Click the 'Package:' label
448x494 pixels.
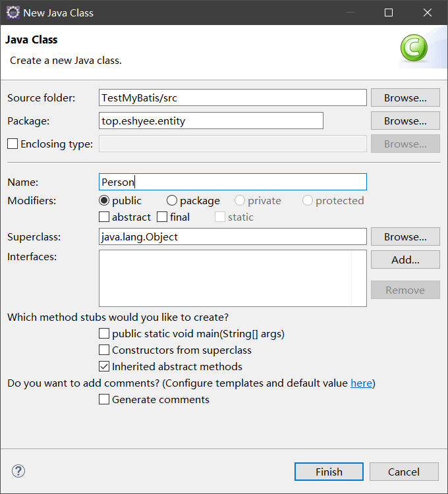pos(28,121)
